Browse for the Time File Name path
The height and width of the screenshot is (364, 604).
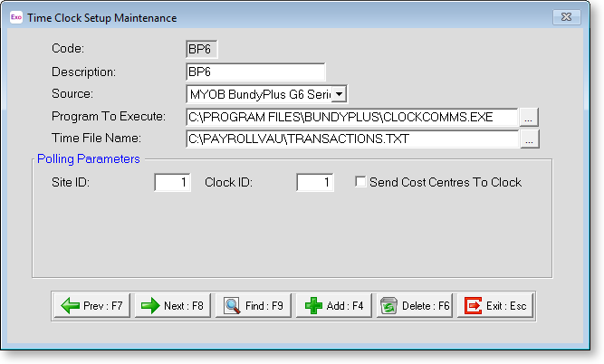[x=530, y=139]
